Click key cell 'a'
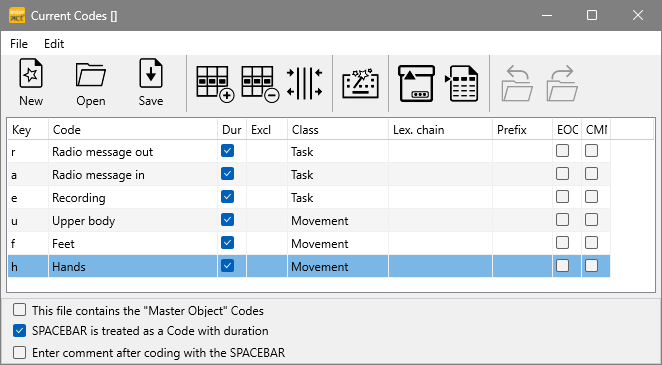The image size is (662, 365). click(x=28, y=174)
